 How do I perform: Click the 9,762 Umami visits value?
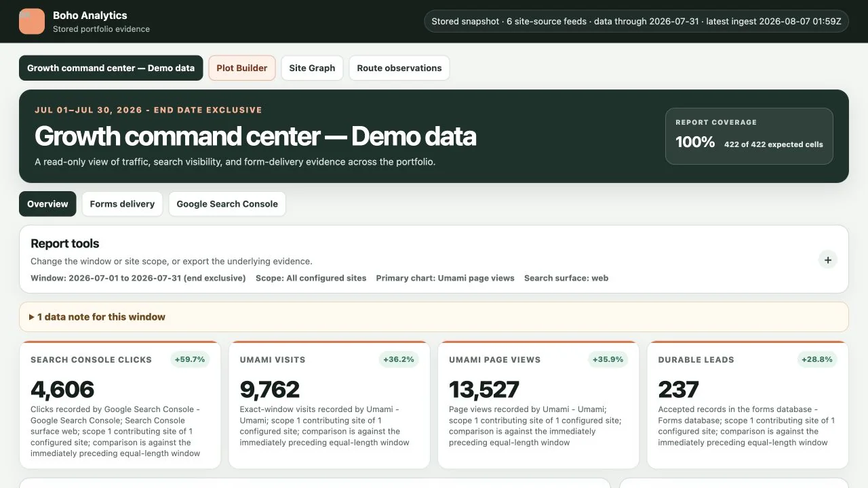click(x=270, y=390)
